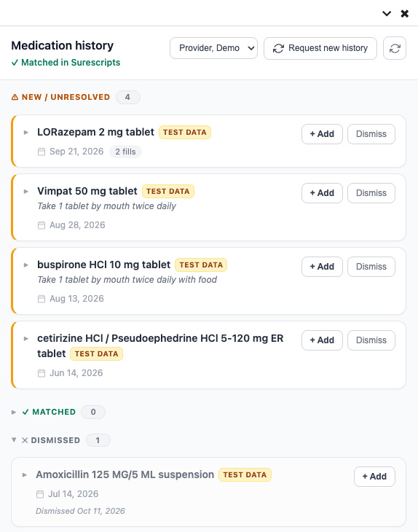Click TEST DATA tag on Amoxicillin
Screen dimensions: 418x532
click(245, 475)
